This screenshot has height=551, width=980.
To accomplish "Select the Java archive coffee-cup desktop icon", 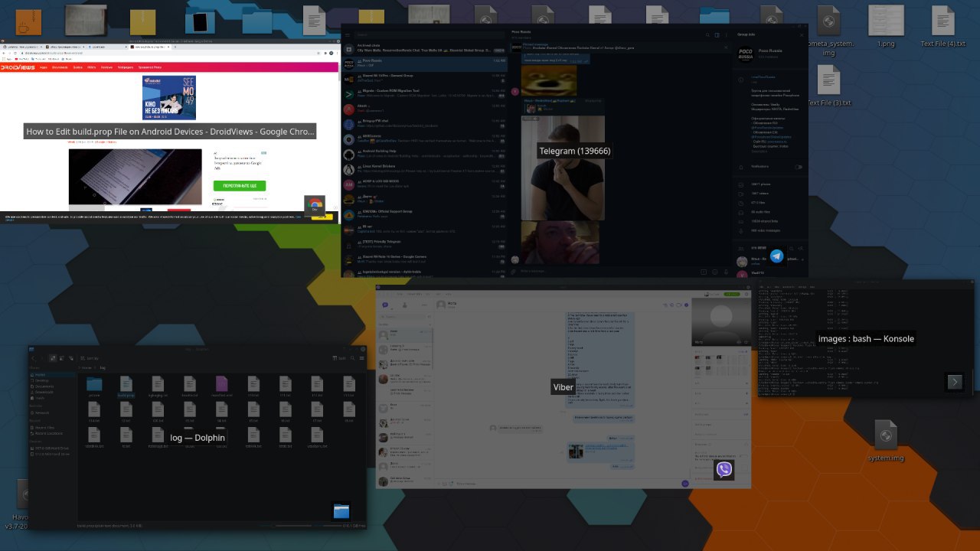I will [28, 21].
